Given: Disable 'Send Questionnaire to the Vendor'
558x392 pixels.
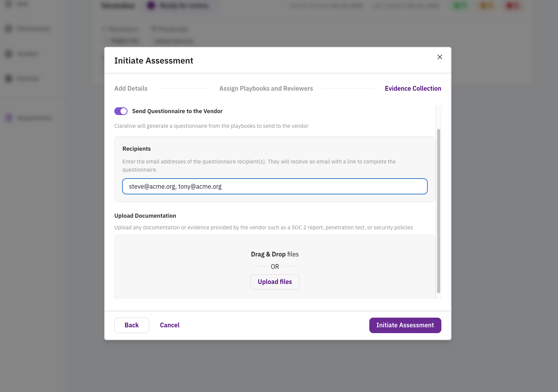Looking at the screenshot, I should (121, 111).
